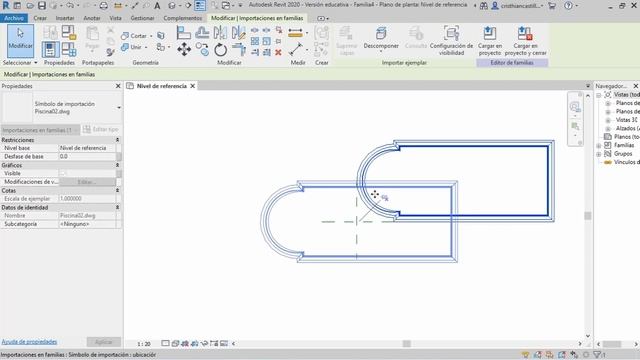The height and width of the screenshot is (360, 640).
Task: Click the Visual Style icon in view bar
Action: pos(175,343)
